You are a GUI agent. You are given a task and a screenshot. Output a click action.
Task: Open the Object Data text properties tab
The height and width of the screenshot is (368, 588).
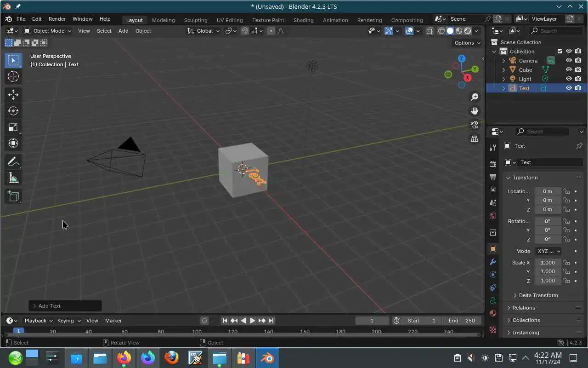click(x=493, y=300)
